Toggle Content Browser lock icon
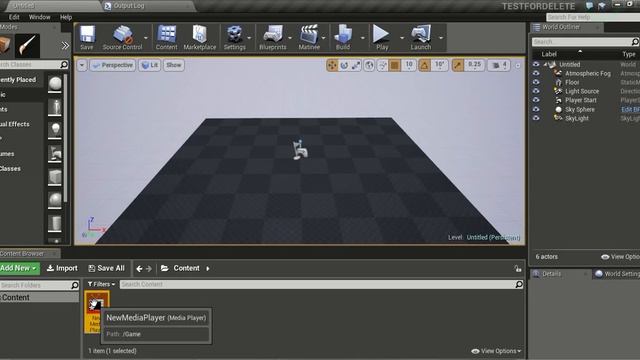The height and width of the screenshot is (360, 640). point(518,269)
